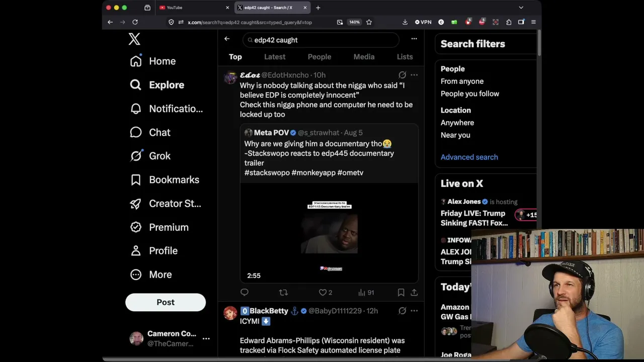The width and height of the screenshot is (644, 362).
Task: Open 'Friday LIVE: Trump Sinking FAST' broadcast
Action: (474, 218)
